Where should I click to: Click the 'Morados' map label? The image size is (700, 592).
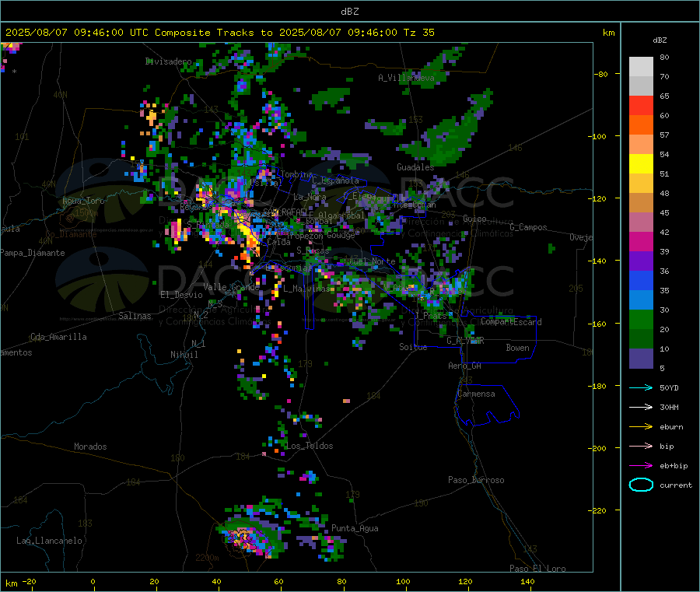click(90, 447)
